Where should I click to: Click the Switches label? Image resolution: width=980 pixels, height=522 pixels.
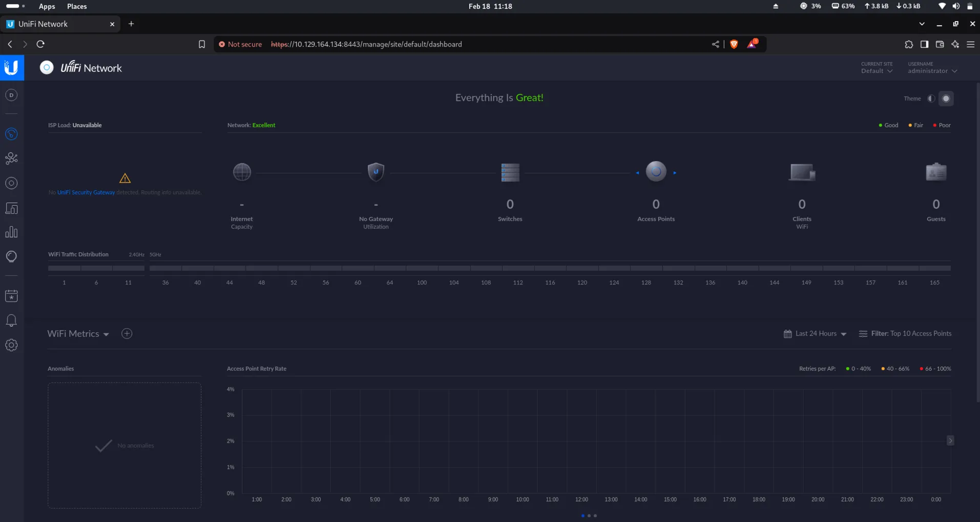point(510,219)
